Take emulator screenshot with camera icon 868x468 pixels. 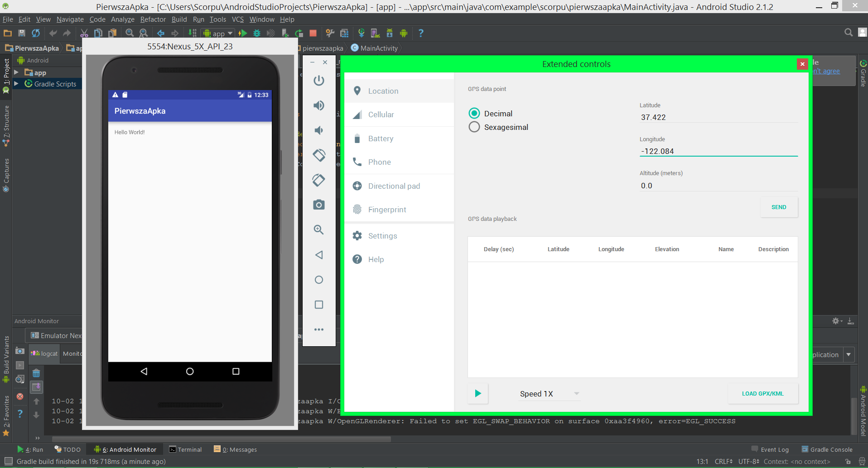coord(319,205)
